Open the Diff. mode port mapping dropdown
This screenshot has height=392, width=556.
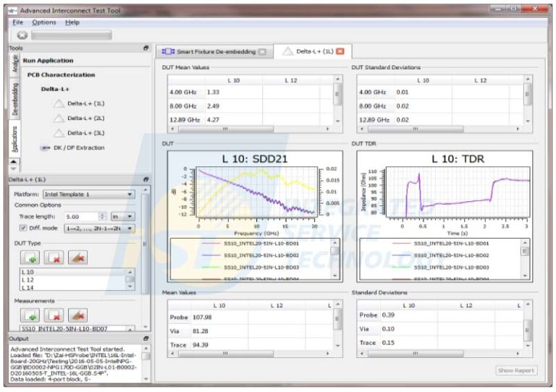tap(99, 229)
